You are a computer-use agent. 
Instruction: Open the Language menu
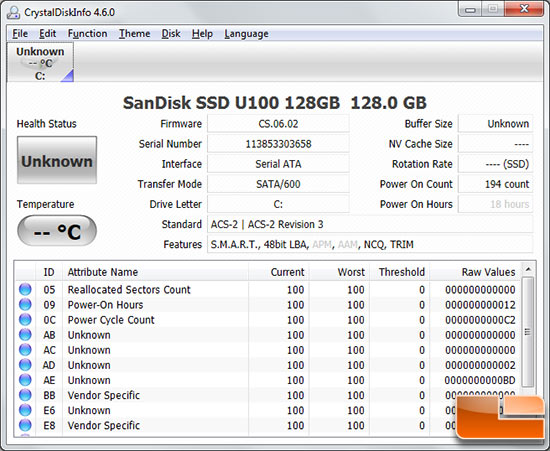coord(246,34)
